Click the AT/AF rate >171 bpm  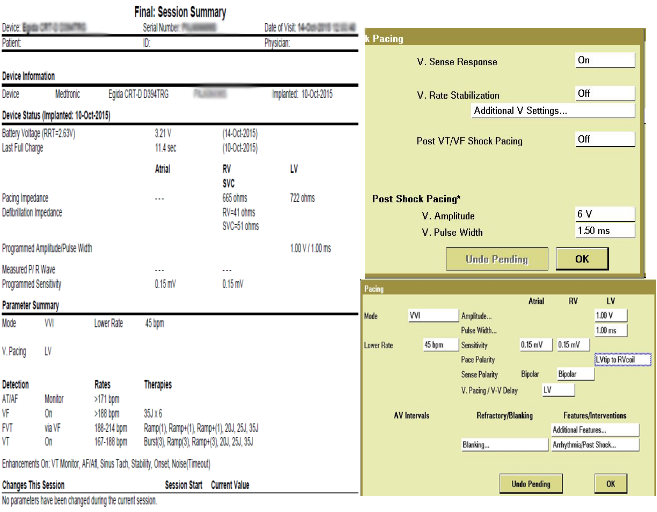pos(107,399)
